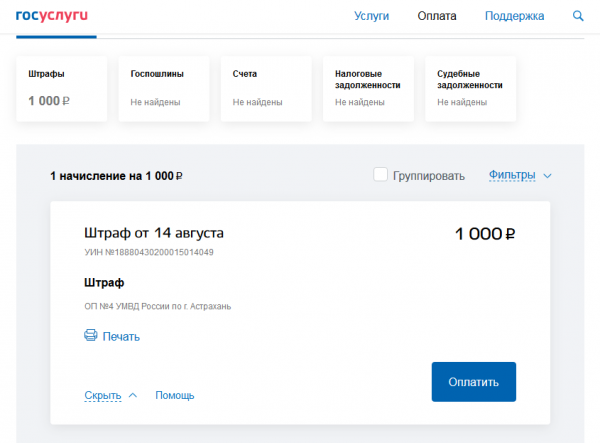Screen dimensions: 600x443
Task: Click the УИН number under the fine title
Action: coord(149,252)
